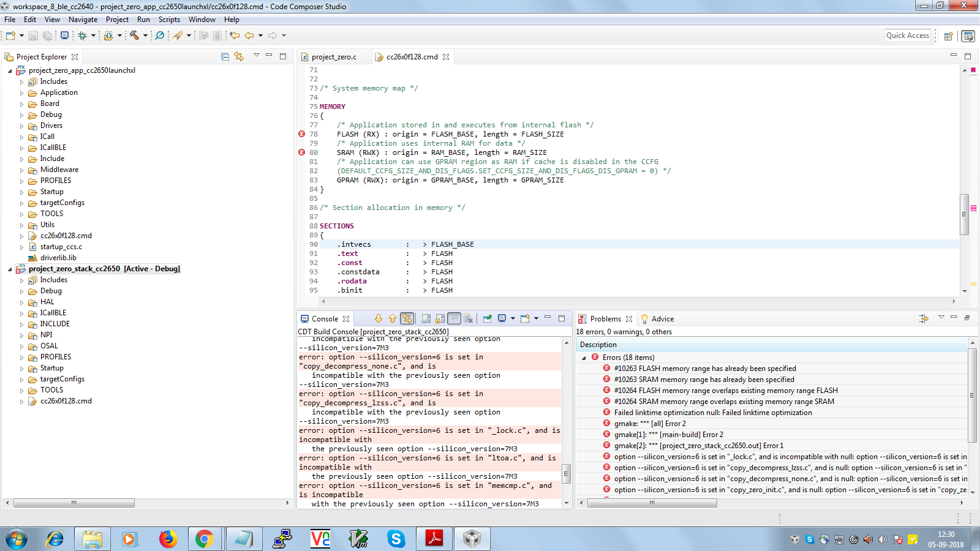
Task: Toggle Link with Editor in Project Explorer
Action: (239, 56)
